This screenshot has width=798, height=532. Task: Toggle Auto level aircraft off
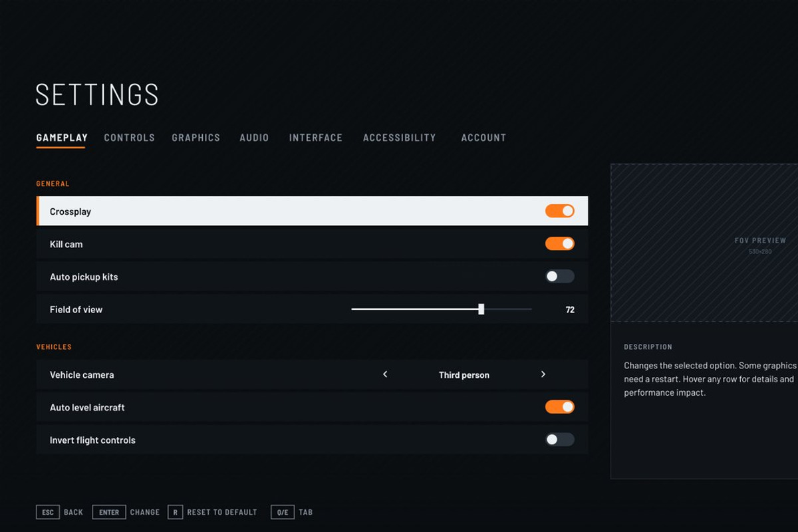pos(560,406)
